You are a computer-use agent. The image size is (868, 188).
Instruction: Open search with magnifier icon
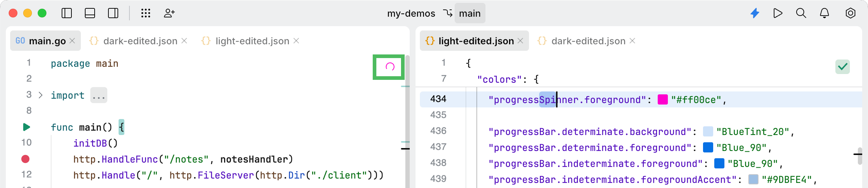(x=801, y=13)
